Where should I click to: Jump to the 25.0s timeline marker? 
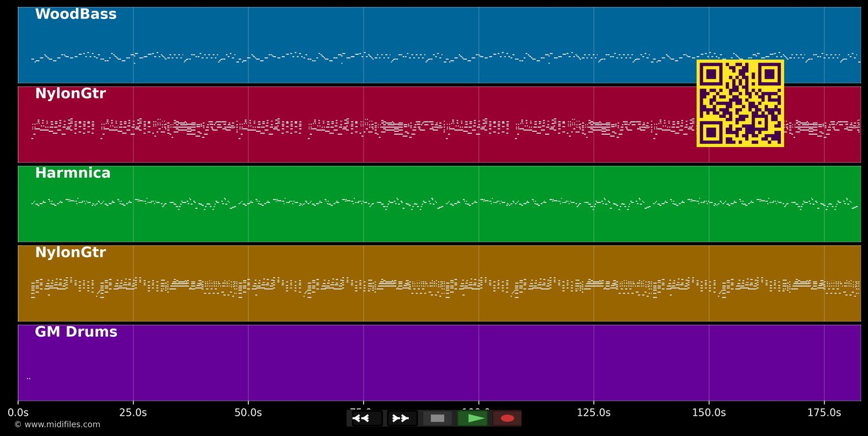point(133,412)
